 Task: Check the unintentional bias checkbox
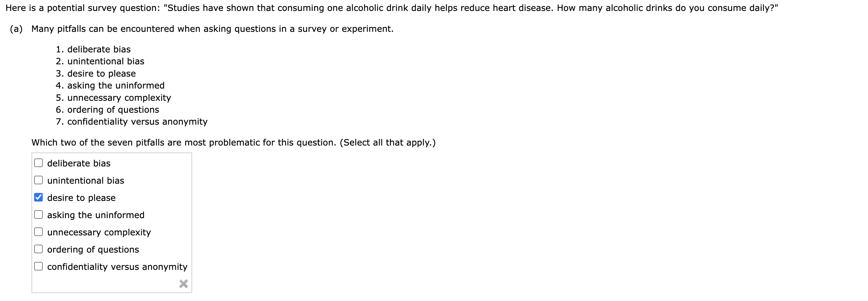point(38,180)
